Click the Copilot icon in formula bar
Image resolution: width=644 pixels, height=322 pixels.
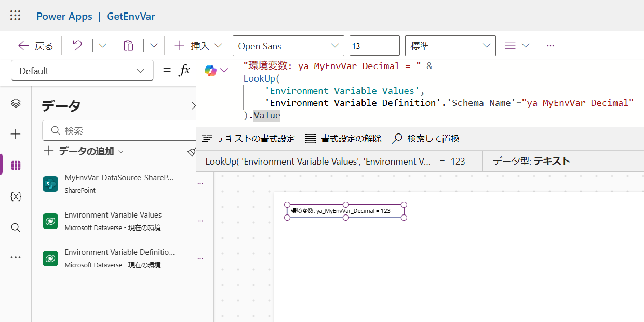210,71
